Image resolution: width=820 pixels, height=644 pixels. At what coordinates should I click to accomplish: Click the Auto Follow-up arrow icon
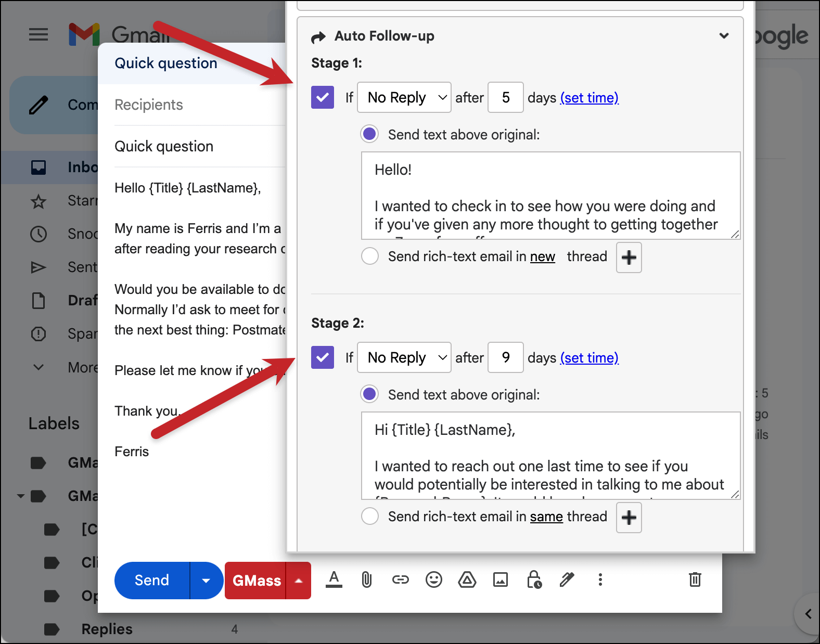[x=318, y=37]
